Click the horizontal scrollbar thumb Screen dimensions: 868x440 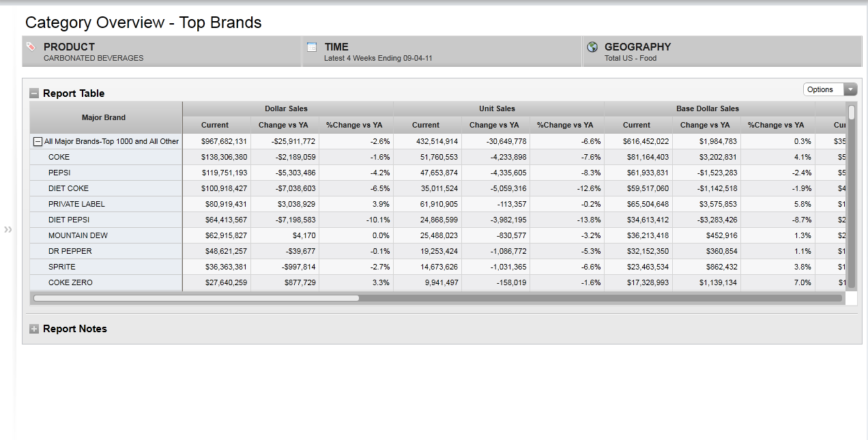pos(196,298)
